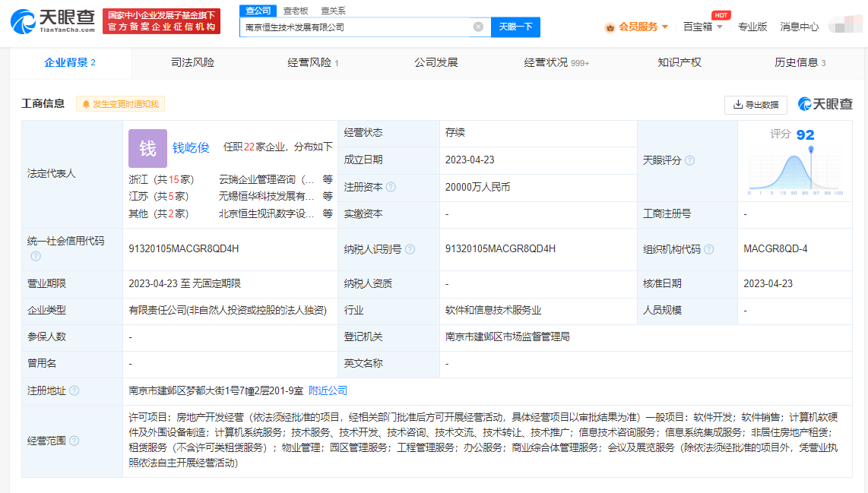Go to the 经营状况 tab
The image size is (868, 493).
[556, 62]
